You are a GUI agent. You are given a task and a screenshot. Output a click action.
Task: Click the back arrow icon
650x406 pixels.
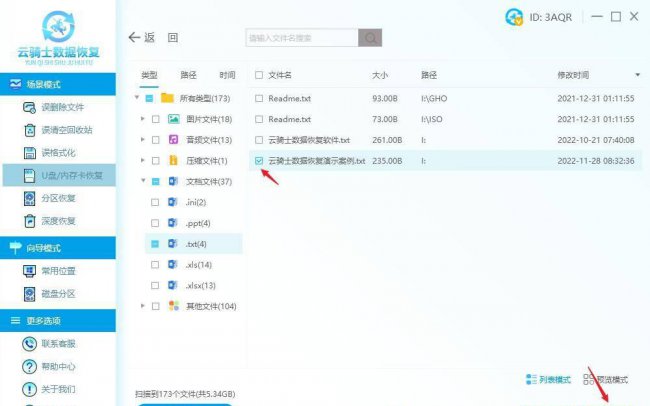[x=134, y=38]
